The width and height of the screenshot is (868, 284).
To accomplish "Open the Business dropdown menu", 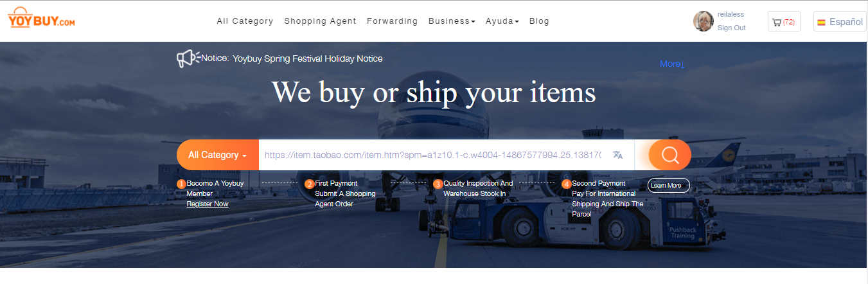I will pyautogui.click(x=452, y=21).
